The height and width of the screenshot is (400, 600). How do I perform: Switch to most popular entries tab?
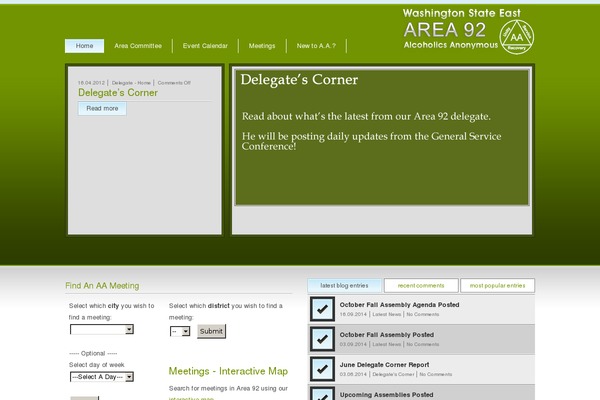click(497, 286)
